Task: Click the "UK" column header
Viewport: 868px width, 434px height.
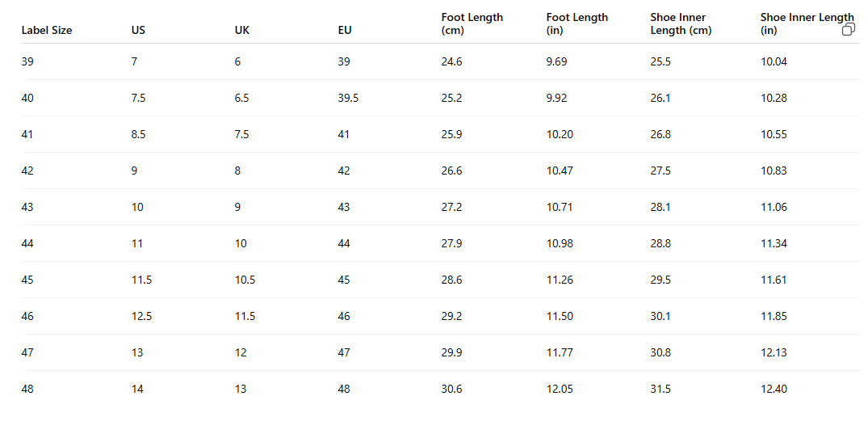Action: coord(242,31)
